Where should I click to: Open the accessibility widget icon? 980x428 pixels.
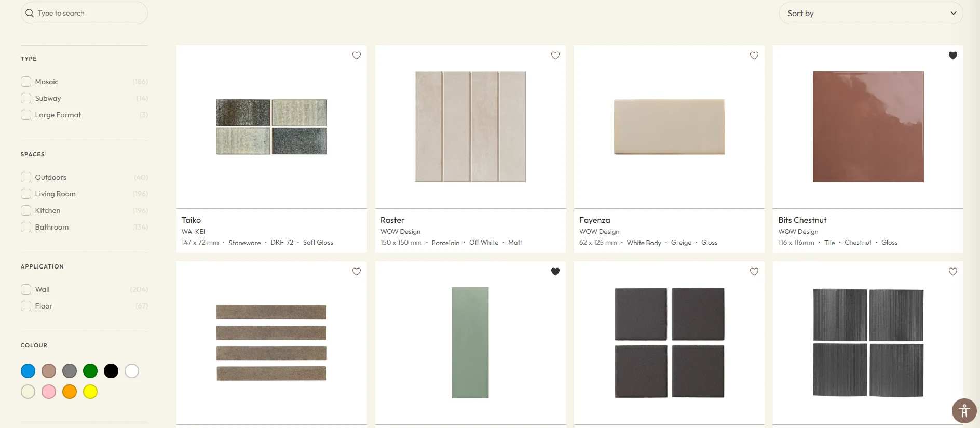tap(964, 411)
